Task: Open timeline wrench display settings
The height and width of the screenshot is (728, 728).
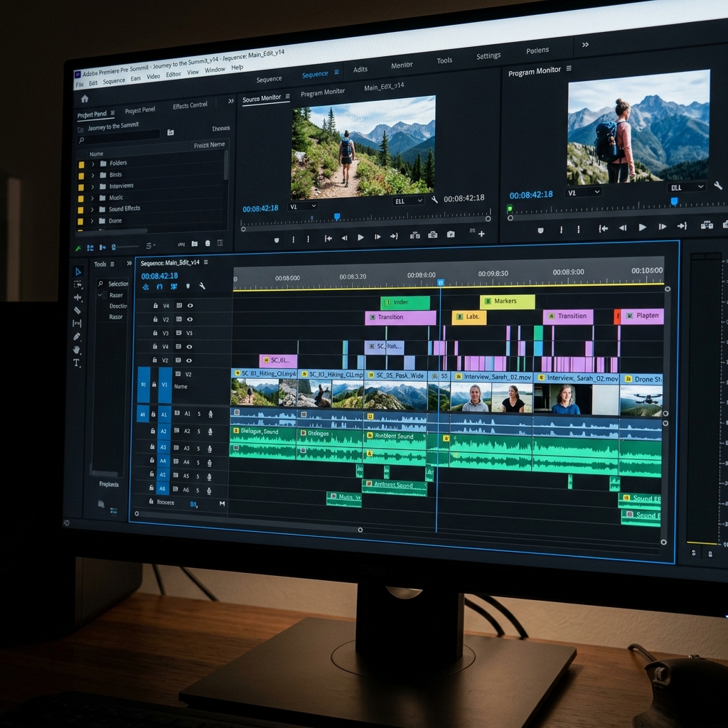Action: tap(202, 286)
